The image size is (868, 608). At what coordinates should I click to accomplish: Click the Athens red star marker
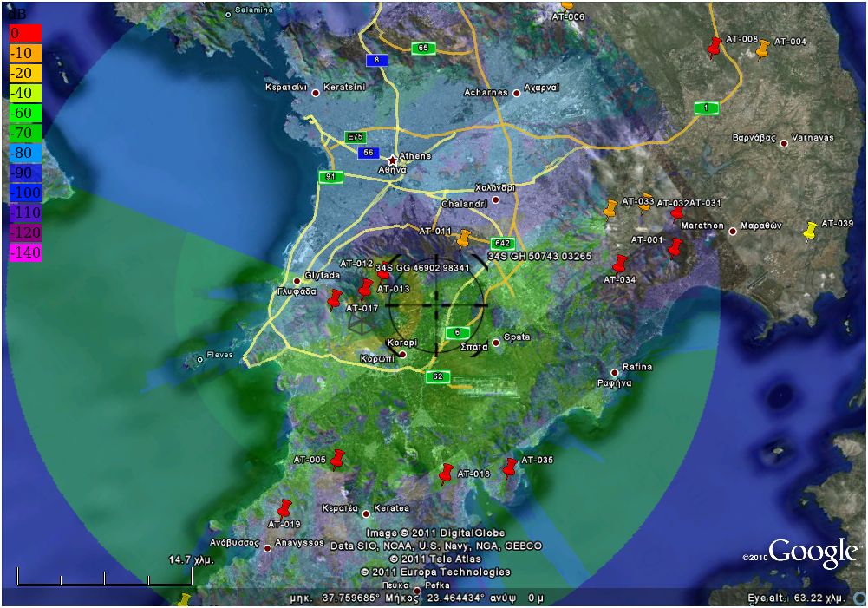pyautogui.click(x=392, y=160)
